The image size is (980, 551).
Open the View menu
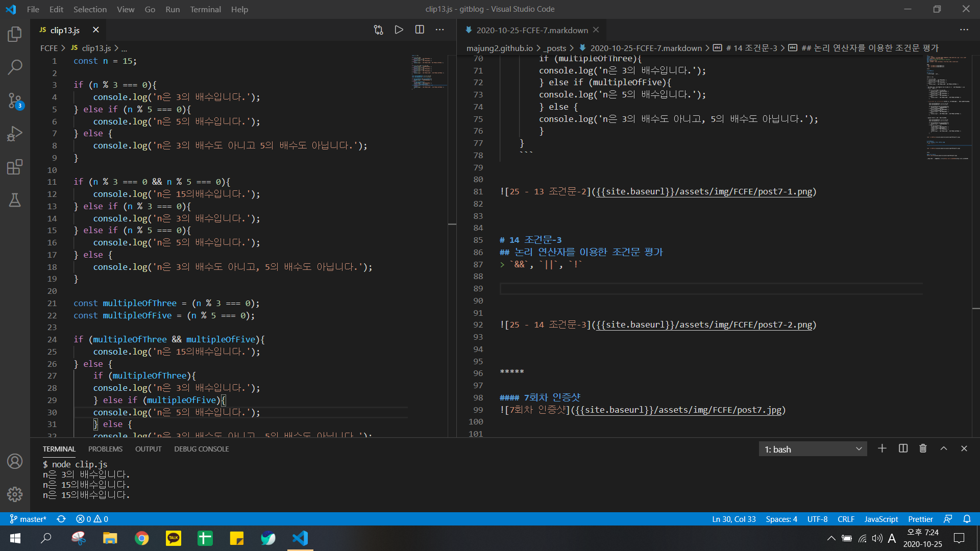point(126,9)
